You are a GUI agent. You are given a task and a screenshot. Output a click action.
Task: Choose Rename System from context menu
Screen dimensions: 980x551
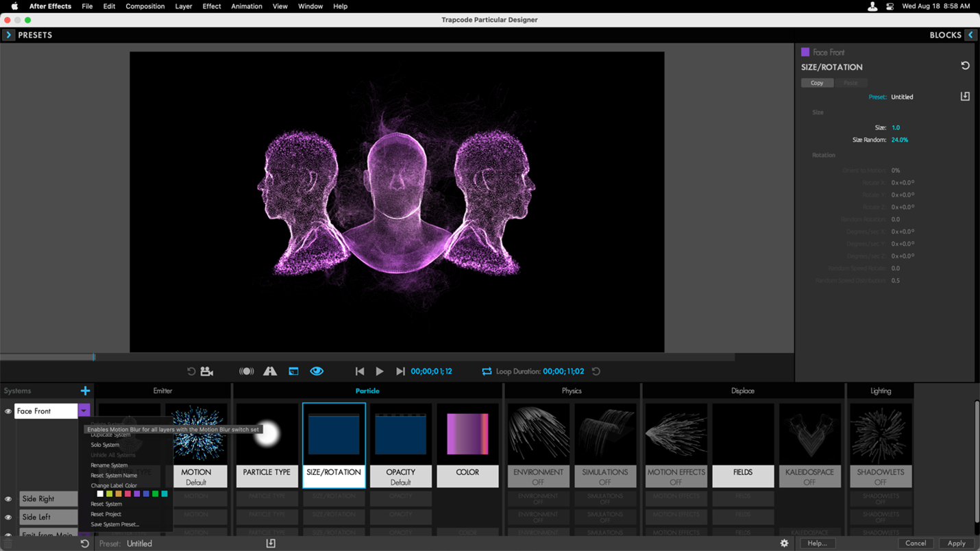click(x=109, y=465)
